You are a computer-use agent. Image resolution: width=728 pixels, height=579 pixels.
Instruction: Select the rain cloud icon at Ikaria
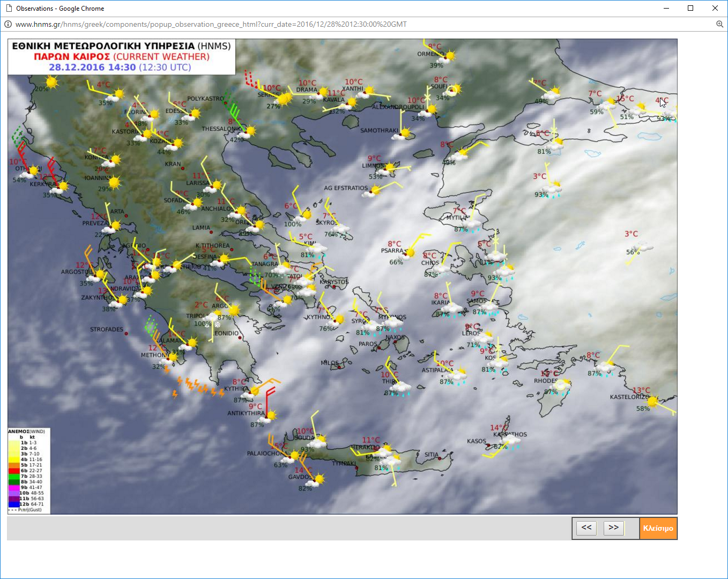click(x=452, y=310)
